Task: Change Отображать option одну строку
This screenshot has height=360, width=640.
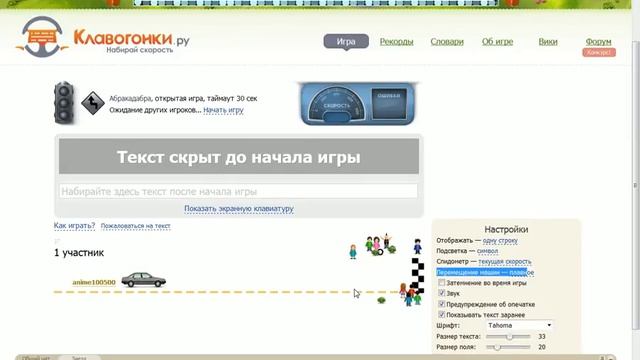Action: click(500, 240)
